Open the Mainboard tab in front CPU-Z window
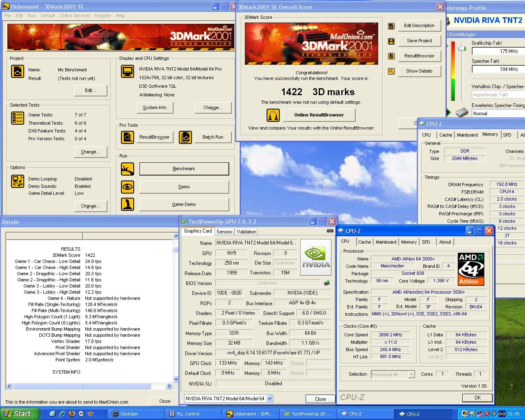This screenshot has width=525, height=420. [x=386, y=242]
